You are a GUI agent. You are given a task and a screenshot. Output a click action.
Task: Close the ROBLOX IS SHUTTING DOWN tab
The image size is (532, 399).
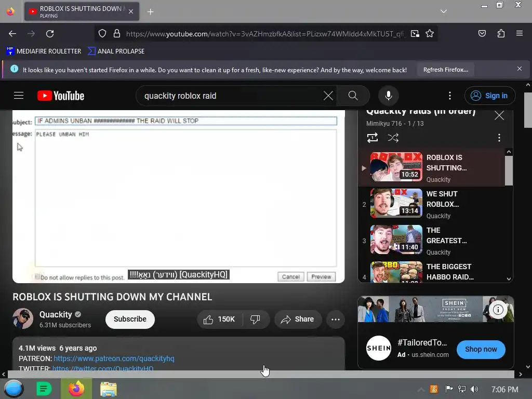[131, 11]
